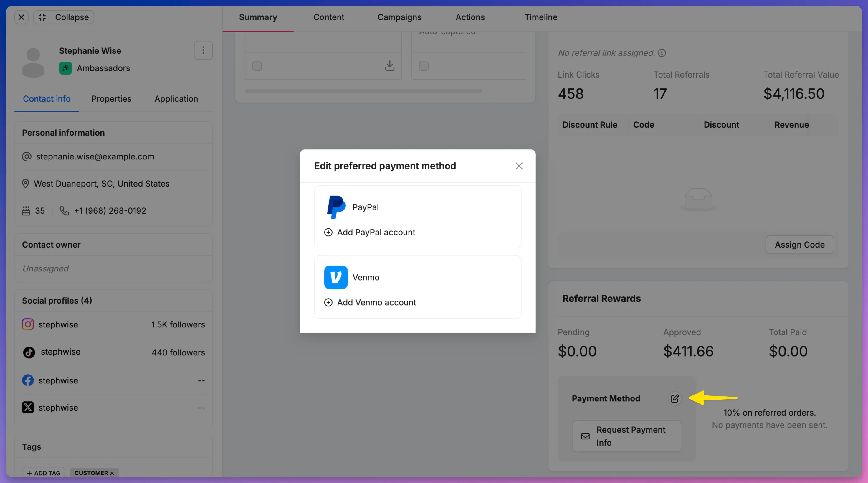This screenshot has height=483, width=868.
Task: Add a Venmo account
Action: 370,302
